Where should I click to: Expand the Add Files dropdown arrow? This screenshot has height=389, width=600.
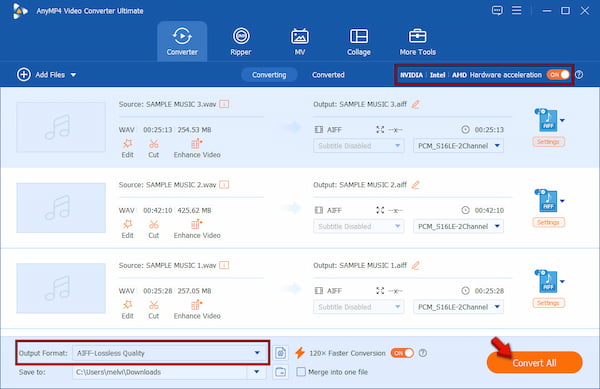coord(73,75)
